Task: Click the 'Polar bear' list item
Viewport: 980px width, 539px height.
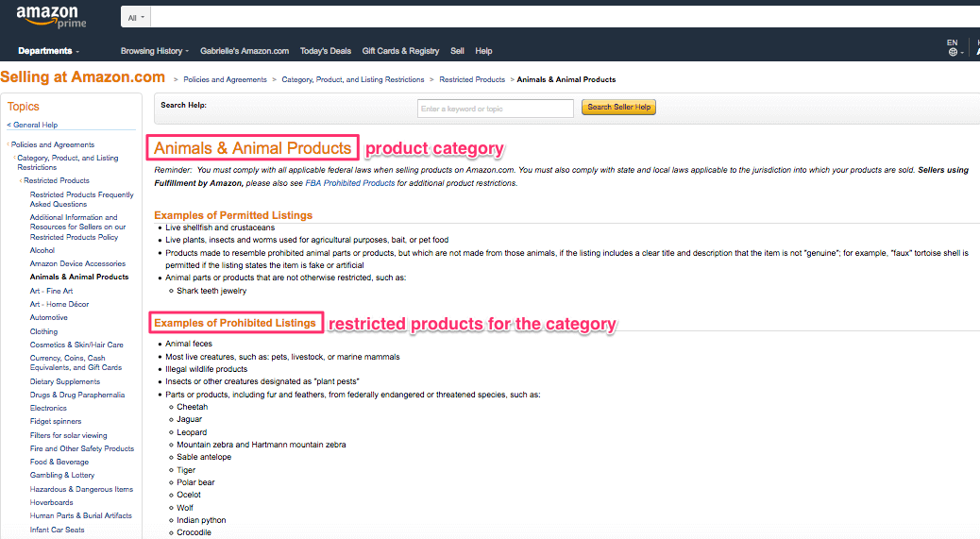Action: pyautogui.click(x=195, y=482)
